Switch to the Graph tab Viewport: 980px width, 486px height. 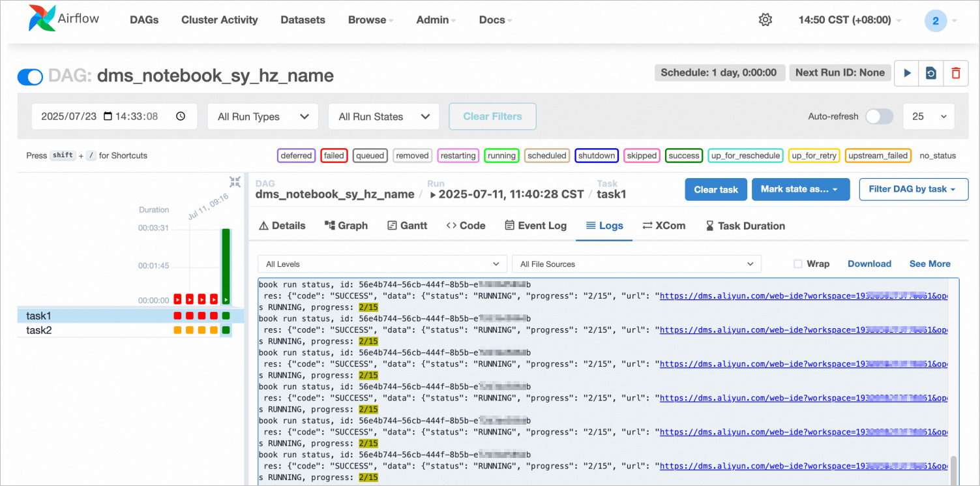click(x=346, y=226)
